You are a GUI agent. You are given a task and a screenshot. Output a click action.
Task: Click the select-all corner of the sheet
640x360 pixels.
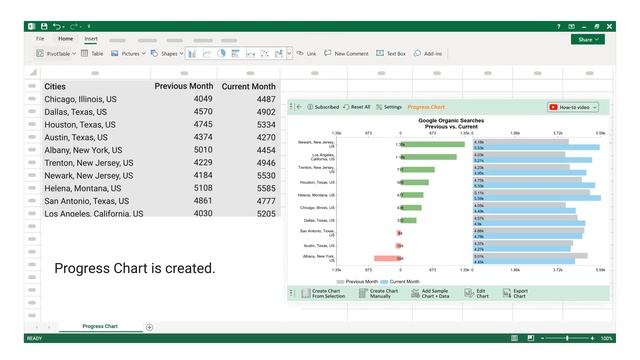[x=33, y=73]
